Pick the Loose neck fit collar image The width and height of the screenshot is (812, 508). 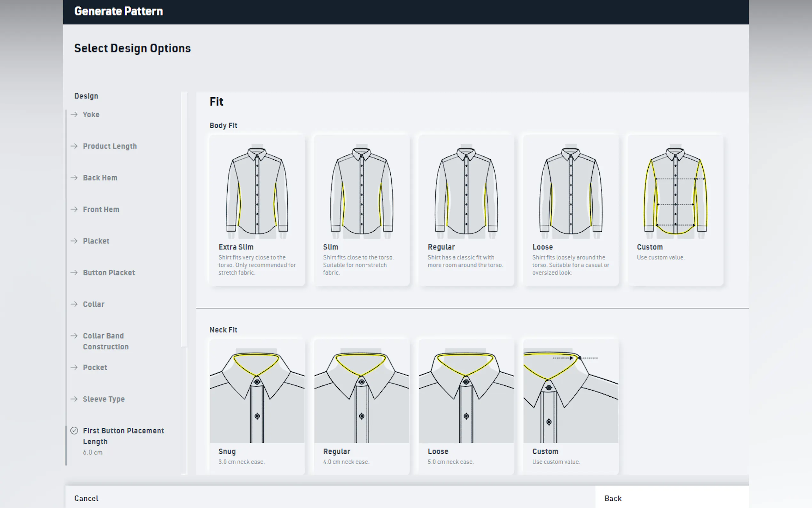(x=466, y=392)
